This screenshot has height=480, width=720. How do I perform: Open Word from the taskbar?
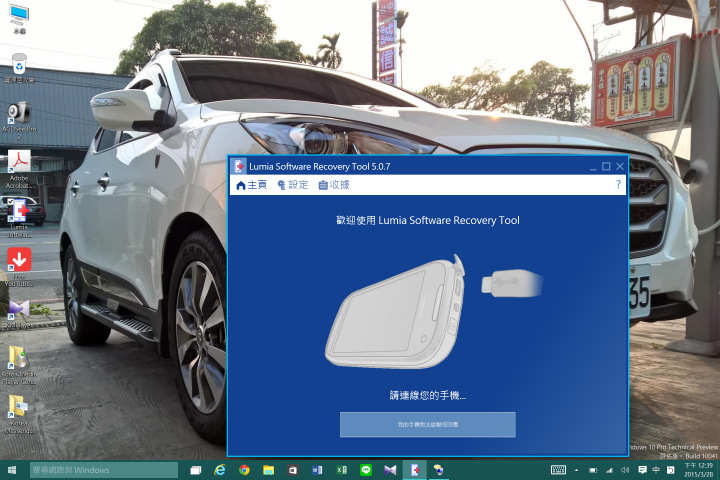[317, 470]
